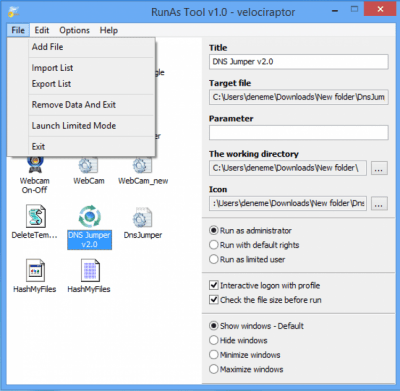Choose Exit from the File menu
400x391 pixels.
(81, 147)
